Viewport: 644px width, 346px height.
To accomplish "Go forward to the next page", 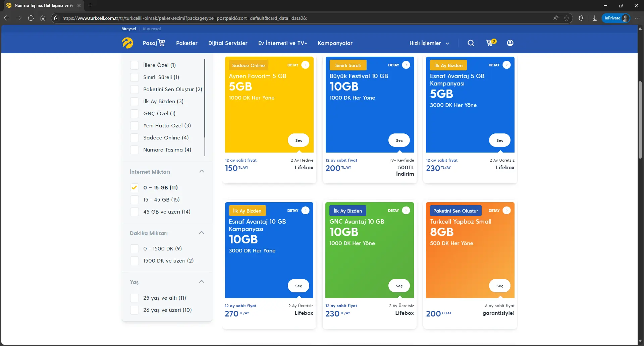I will pos(19,18).
